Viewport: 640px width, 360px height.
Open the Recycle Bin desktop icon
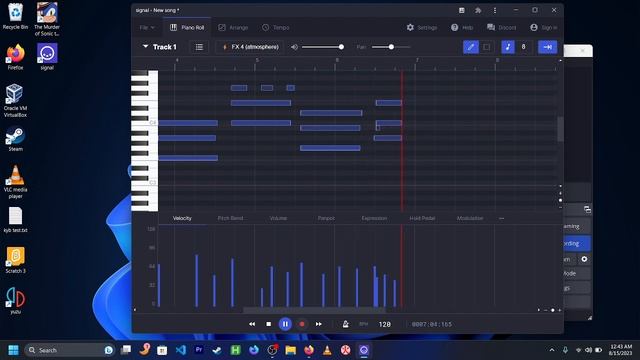click(x=16, y=16)
